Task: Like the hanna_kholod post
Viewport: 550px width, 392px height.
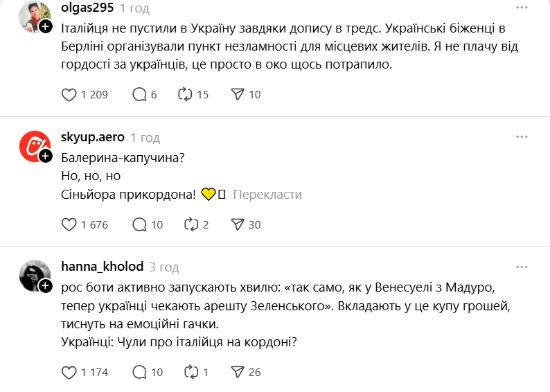Action: (69, 372)
